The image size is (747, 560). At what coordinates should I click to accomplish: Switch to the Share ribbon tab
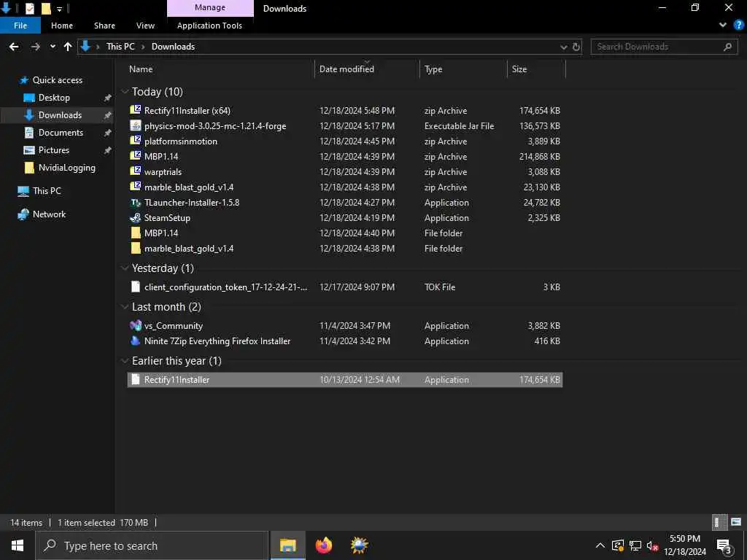coord(104,26)
